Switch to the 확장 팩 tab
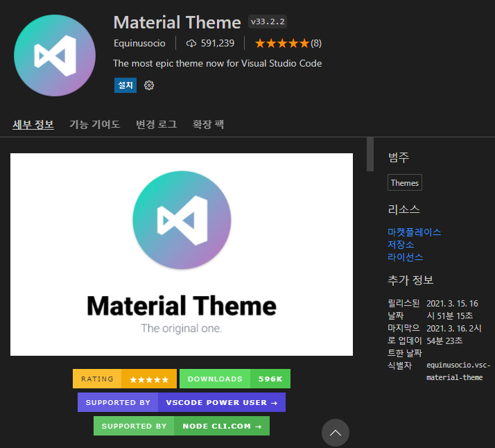Viewport: 495px width, 448px height. [209, 124]
